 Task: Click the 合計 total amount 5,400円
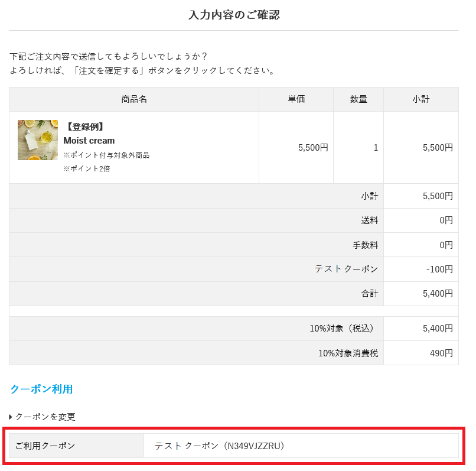pos(438,293)
